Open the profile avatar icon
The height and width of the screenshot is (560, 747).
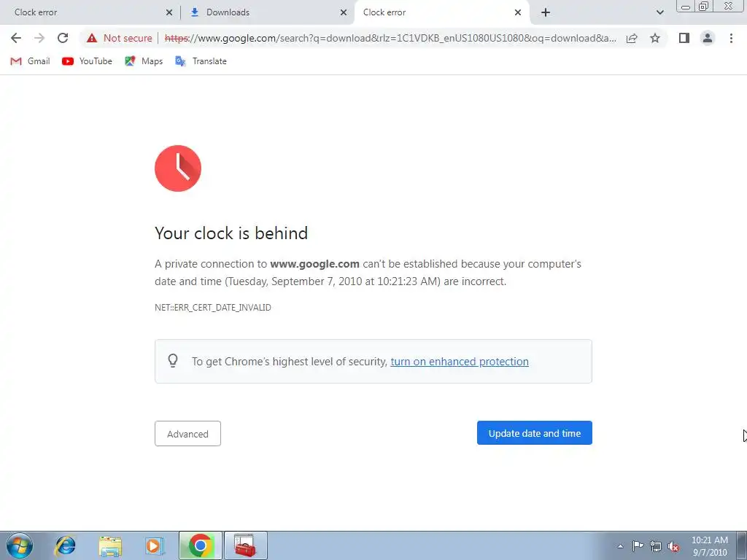tap(708, 38)
